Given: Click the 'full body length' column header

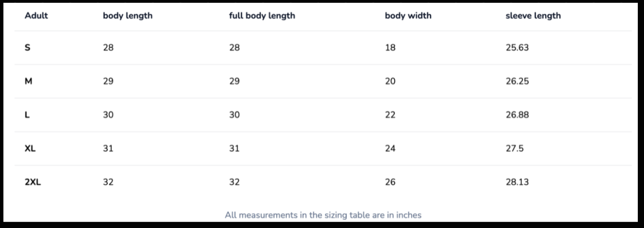Looking at the screenshot, I should click(262, 15).
